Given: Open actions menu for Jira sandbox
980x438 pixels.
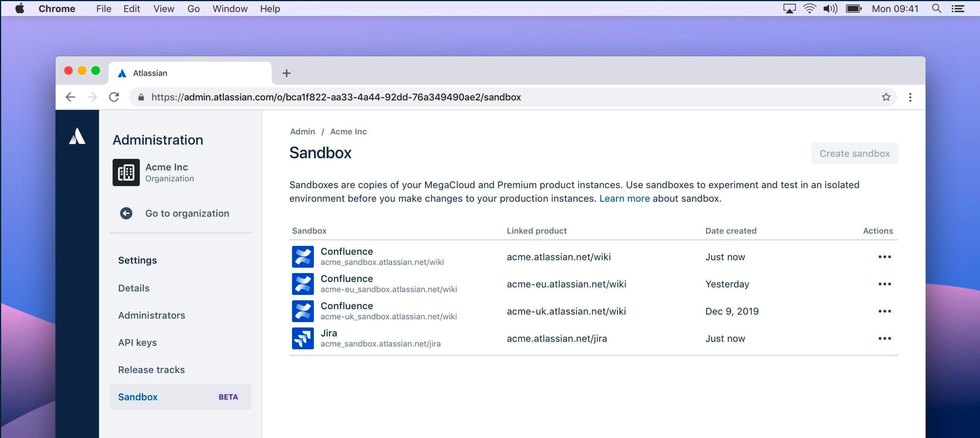Looking at the screenshot, I should (885, 338).
